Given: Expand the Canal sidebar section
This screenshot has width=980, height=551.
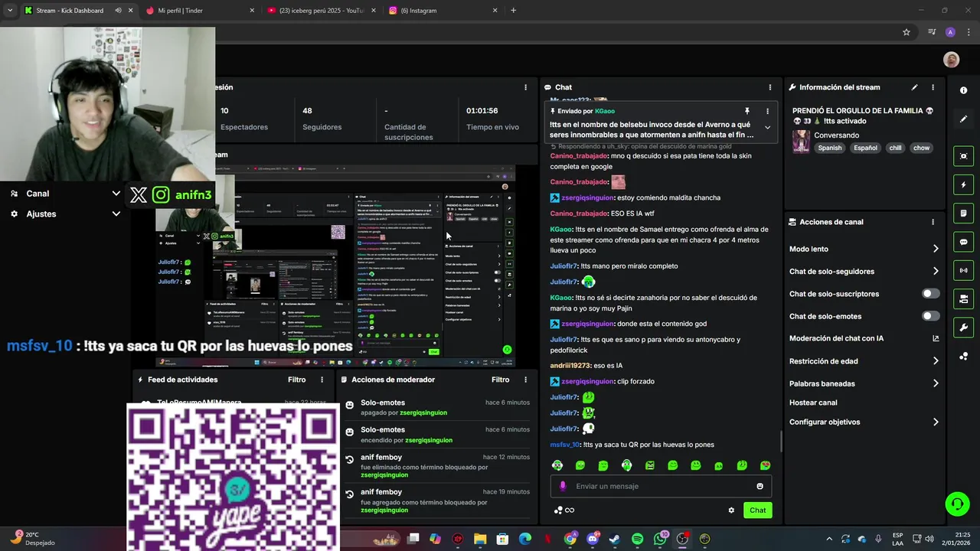Looking at the screenshot, I should click(x=116, y=194).
